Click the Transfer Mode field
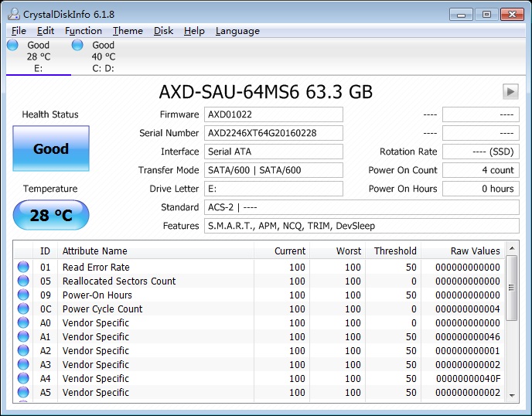532x416 pixels. pyautogui.click(x=274, y=170)
